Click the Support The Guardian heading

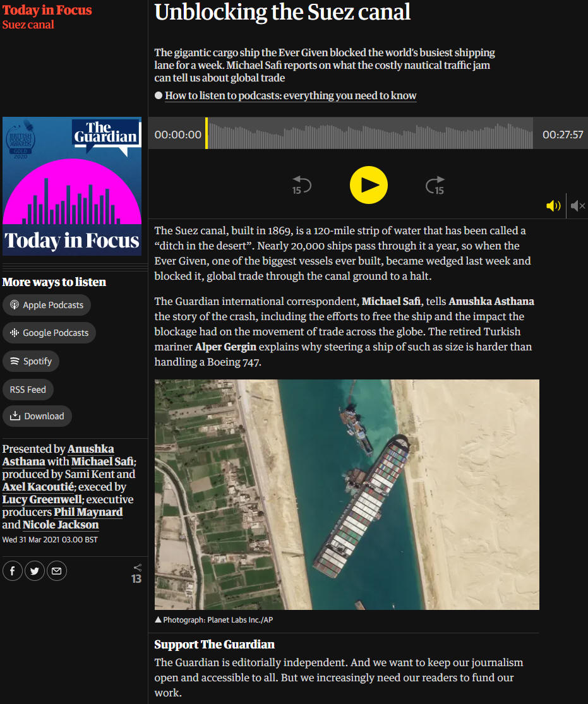pyautogui.click(x=214, y=644)
